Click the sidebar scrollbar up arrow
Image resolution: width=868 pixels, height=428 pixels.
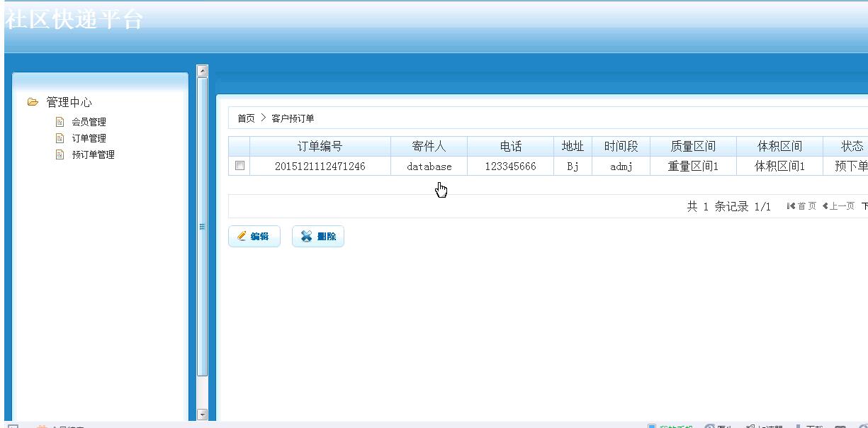point(202,71)
